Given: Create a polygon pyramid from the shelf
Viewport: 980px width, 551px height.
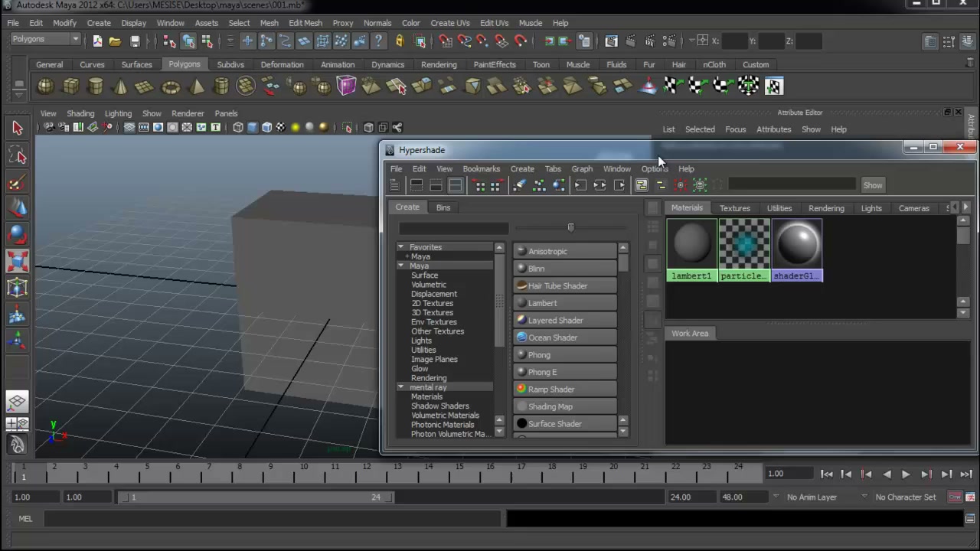Looking at the screenshot, I should pyautogui.click(x=196, y=86).
